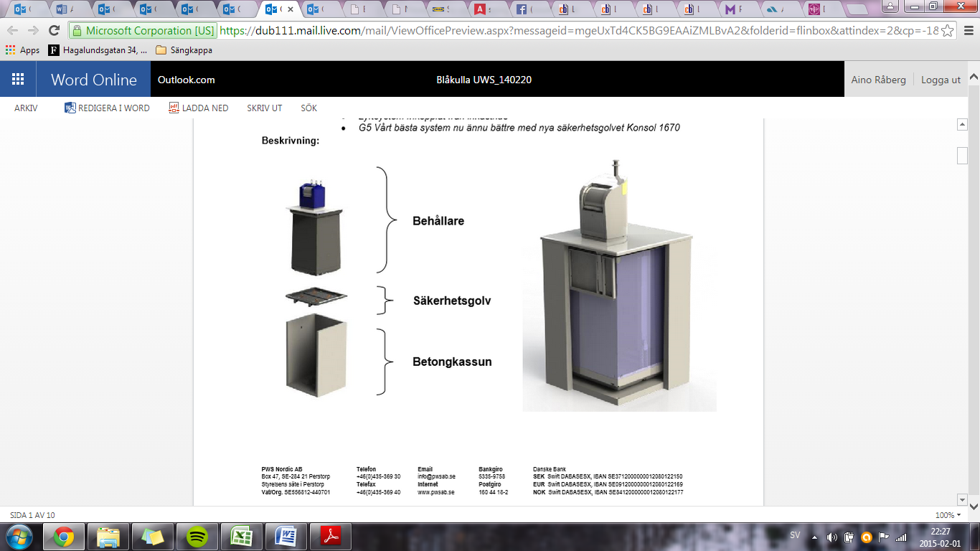Image resolution: width=980 pixels, height=551 pixels.
Task: Click the browser page scrollbar up arrow
Action: tap(974, 76)
